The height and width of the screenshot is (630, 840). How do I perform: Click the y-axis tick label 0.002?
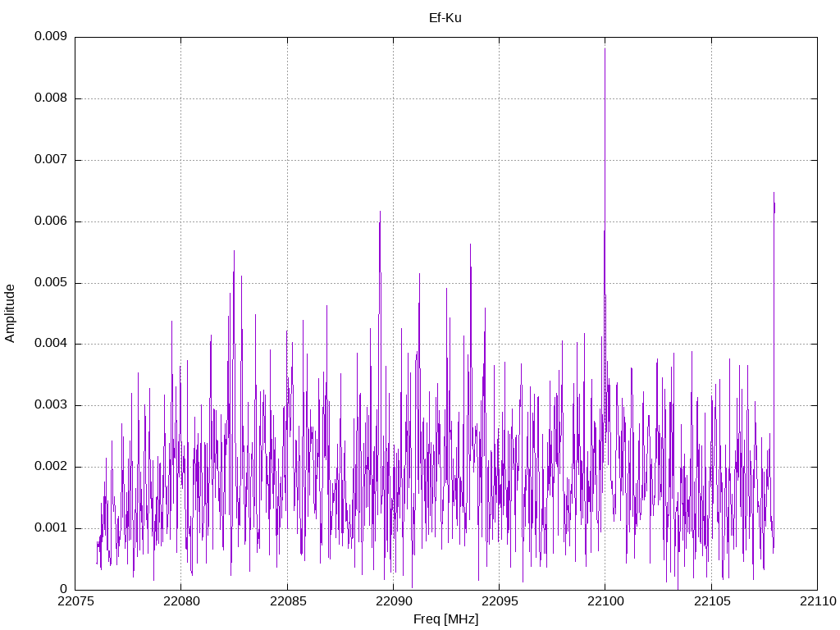pos(51,467)
